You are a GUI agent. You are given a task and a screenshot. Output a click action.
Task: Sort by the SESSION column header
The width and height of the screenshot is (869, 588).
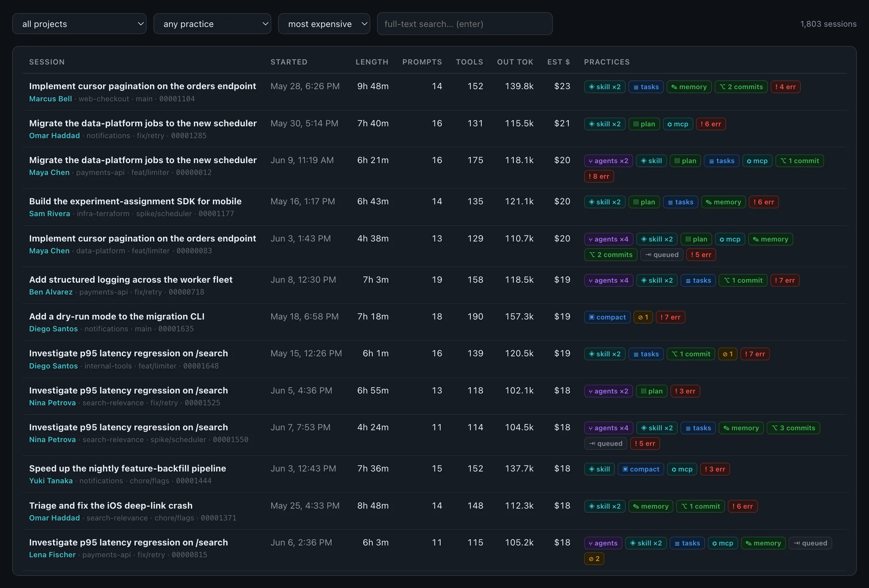point(47,62)
